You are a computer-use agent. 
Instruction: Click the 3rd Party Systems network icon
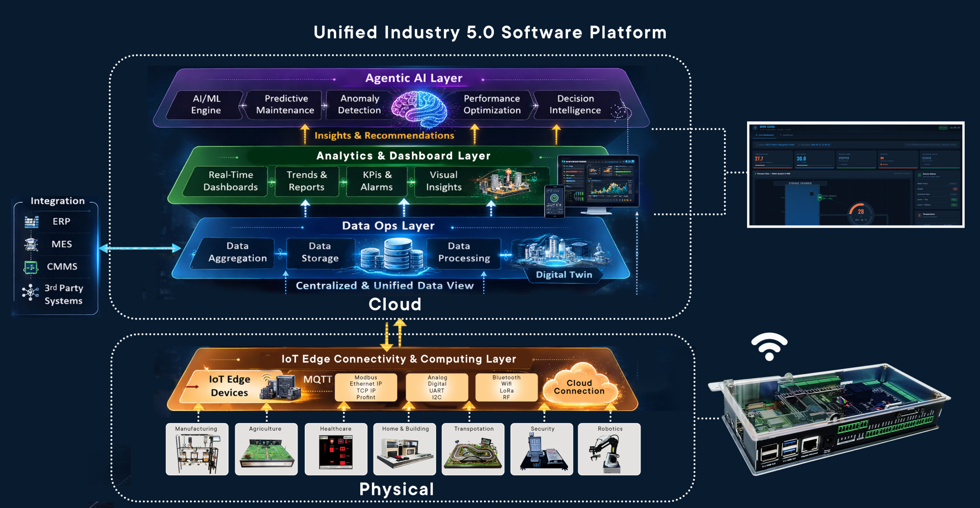(31, 292)
